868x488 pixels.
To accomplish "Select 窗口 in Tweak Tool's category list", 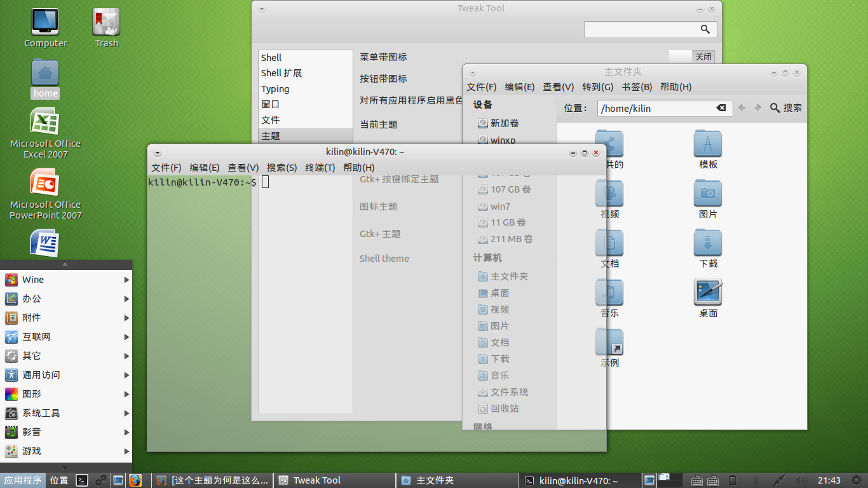I will click(306, 104).
